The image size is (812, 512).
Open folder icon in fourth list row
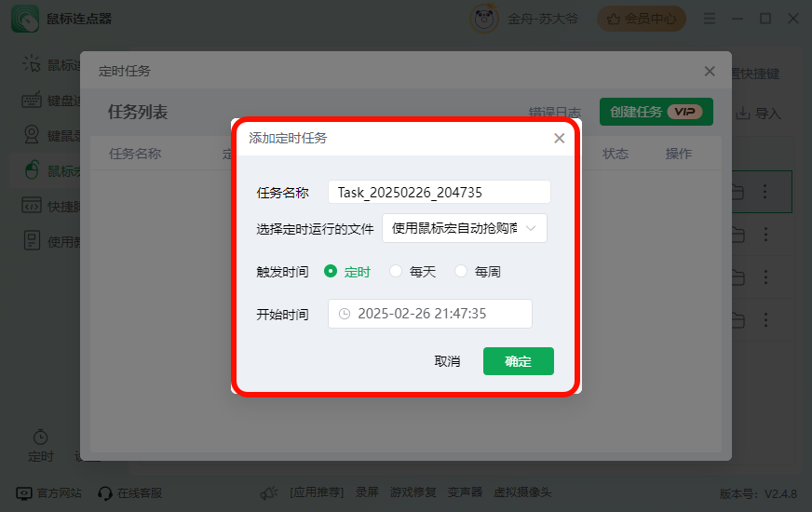coord(738,320)
